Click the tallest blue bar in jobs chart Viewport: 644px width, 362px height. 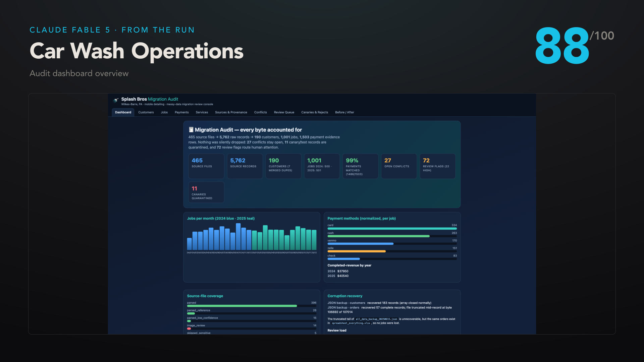[x=238, y=237]
